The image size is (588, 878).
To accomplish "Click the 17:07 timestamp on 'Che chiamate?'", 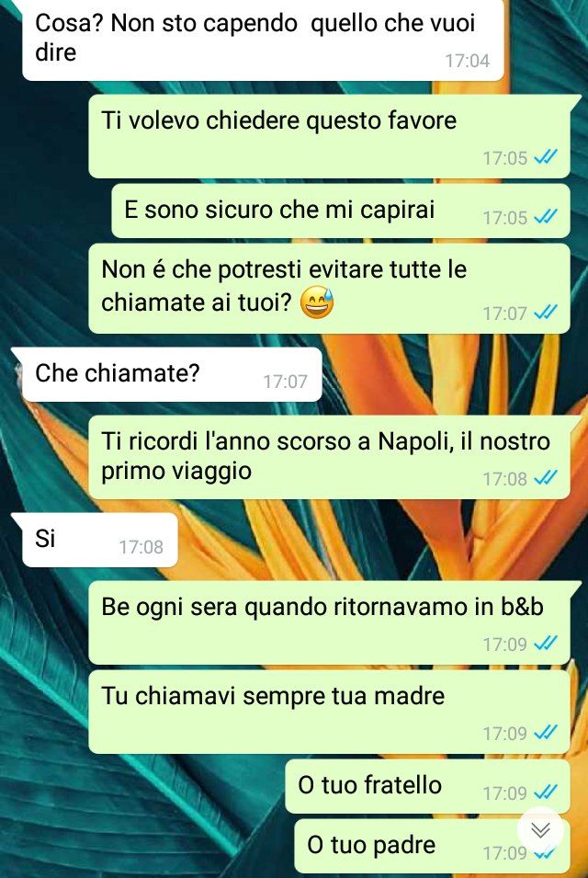I will point(286,382).
